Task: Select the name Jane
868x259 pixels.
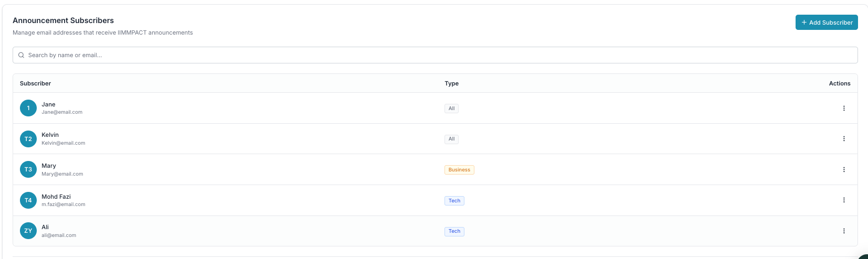Action: [48, 104]
